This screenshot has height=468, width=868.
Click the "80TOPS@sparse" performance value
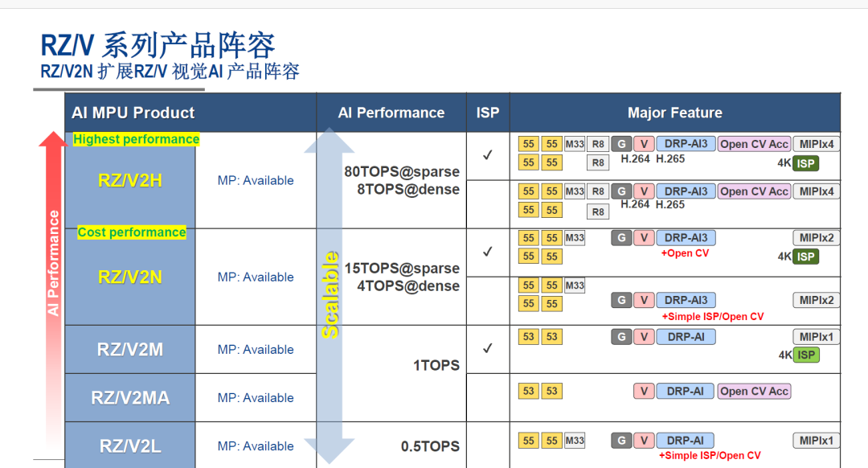point(402,172)
